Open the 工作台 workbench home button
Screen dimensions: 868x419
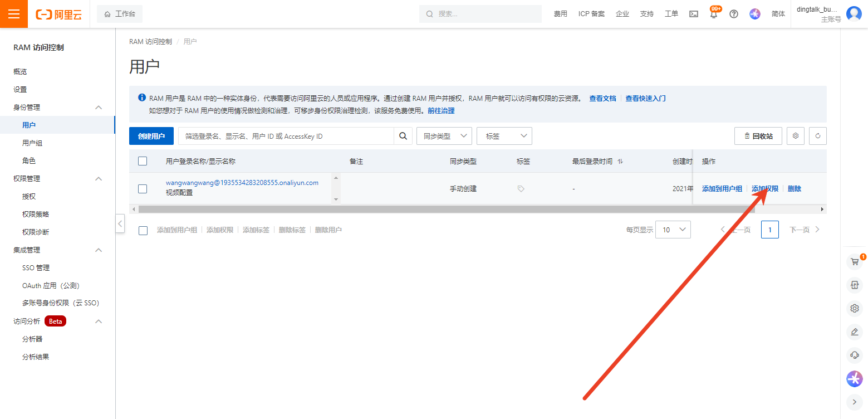click(120, 14)
